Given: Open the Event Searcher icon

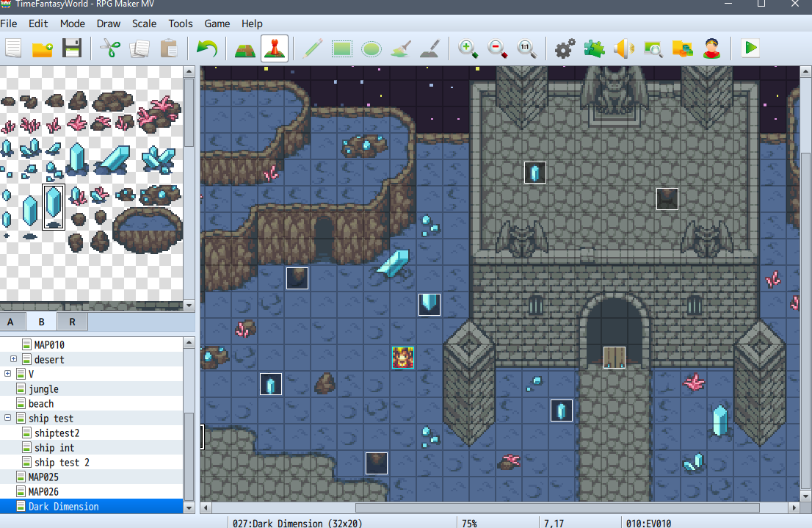Looking at the screenshot, I should coord(653,48).
